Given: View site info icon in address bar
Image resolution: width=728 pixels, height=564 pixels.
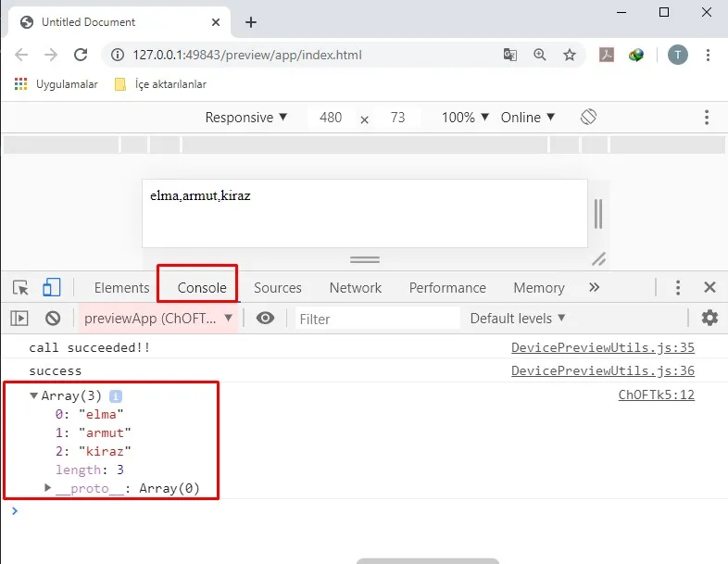Looking at the screenshot, I should [118, 55].
